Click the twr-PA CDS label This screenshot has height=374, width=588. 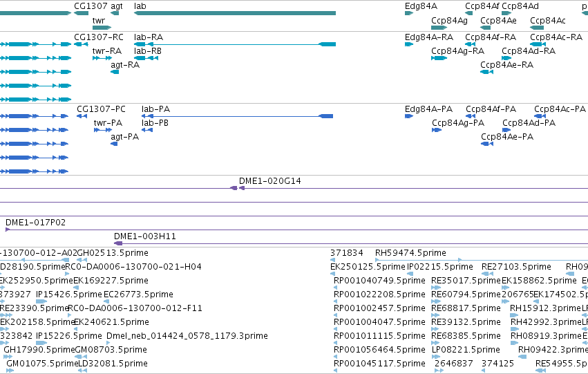pyautogui.click(x=108, y=123)
